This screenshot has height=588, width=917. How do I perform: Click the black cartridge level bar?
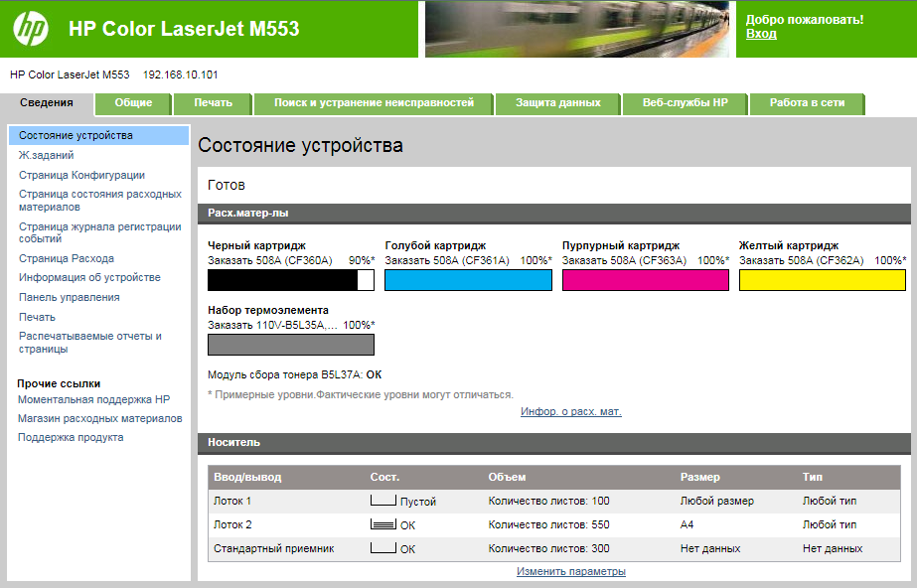[291, 280]
